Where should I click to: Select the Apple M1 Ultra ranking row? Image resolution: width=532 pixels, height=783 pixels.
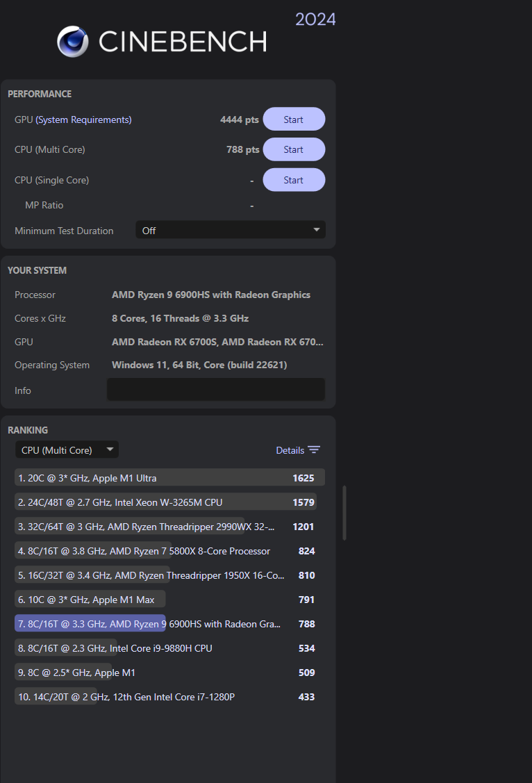169,478
